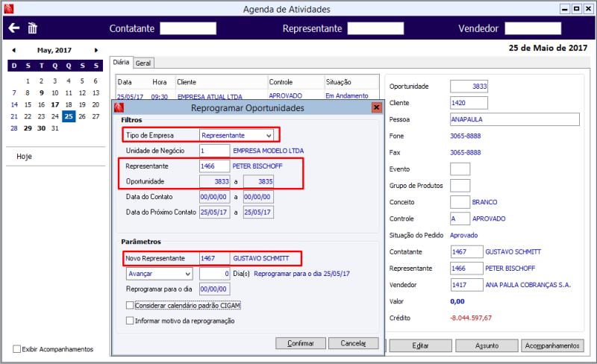Click the Cancelar button

[x=353, y=343]
